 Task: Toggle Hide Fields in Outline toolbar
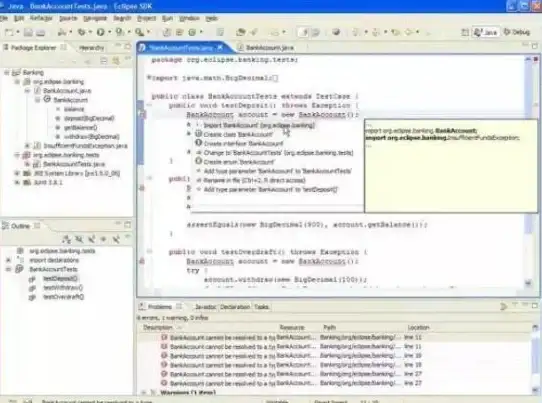click(79, 239)
